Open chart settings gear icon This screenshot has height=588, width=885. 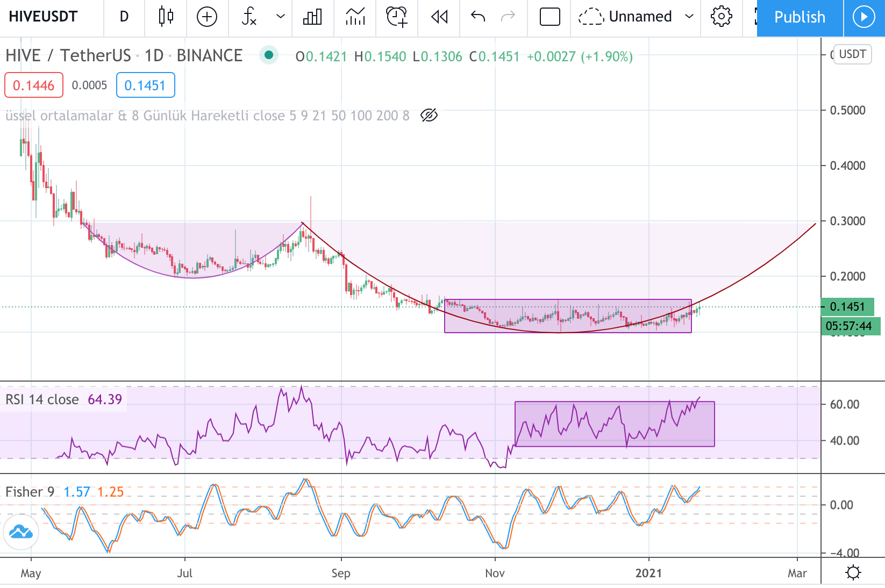point(721,17)
